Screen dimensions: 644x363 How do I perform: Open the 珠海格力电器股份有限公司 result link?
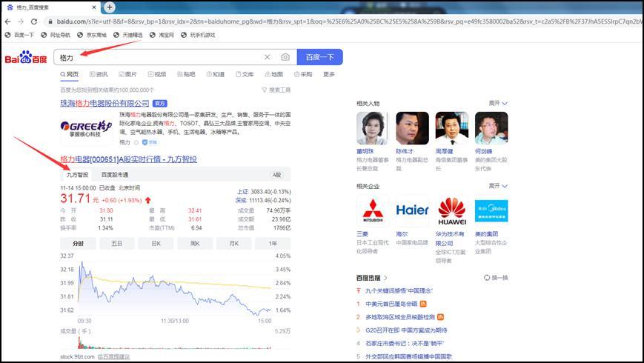point(104,104)
